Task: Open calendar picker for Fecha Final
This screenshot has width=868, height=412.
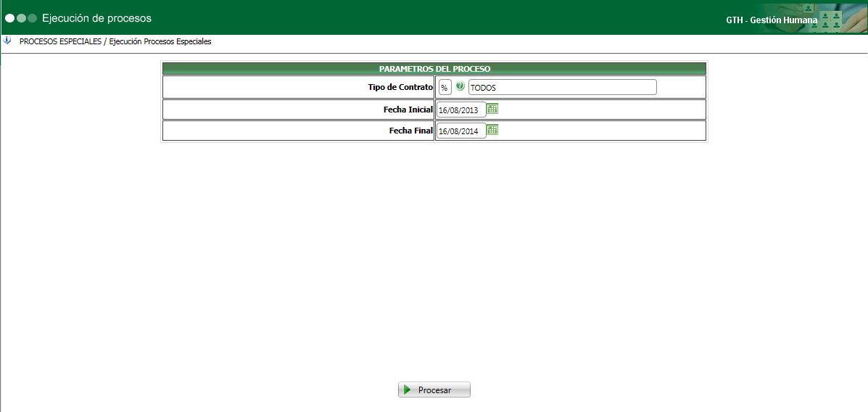Action: point(492,130)
